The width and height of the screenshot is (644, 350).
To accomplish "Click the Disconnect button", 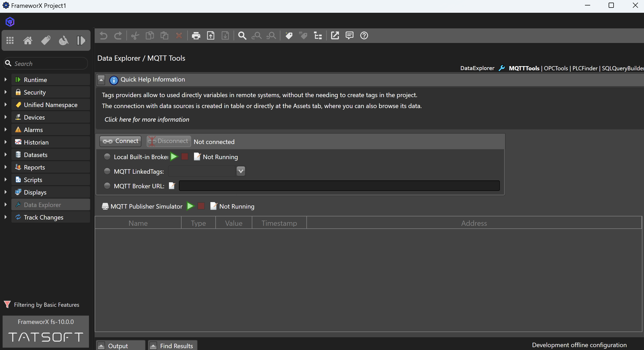I will (169, 141).
